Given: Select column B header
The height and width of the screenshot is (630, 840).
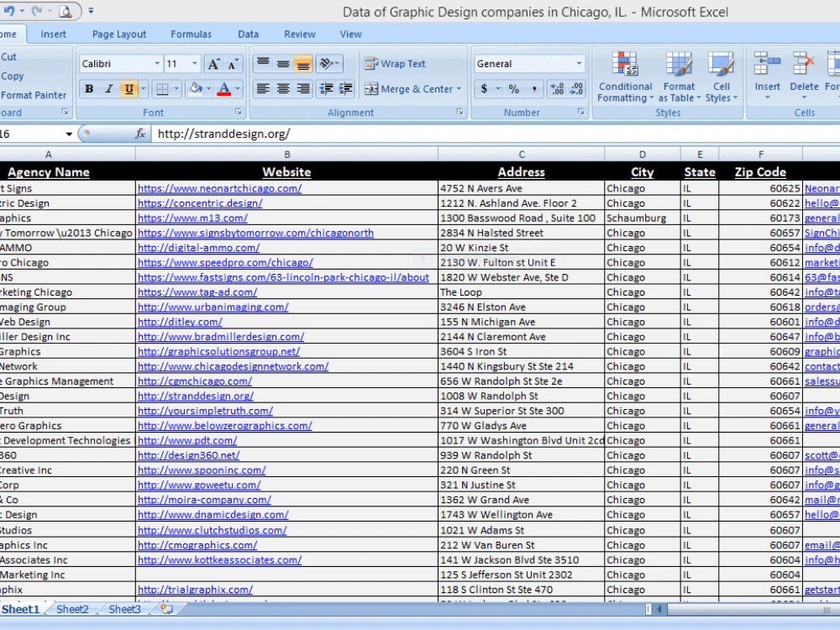Looking at the screenshot, I should 286,155.
